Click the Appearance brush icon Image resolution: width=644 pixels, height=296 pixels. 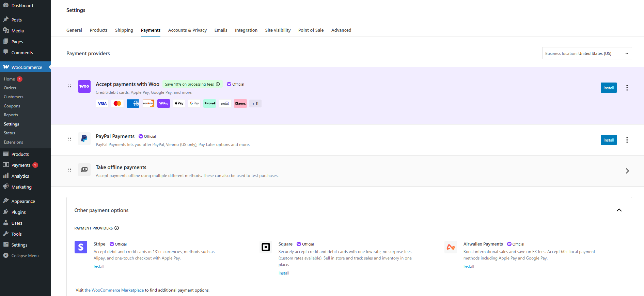click(x=6, y=201)
